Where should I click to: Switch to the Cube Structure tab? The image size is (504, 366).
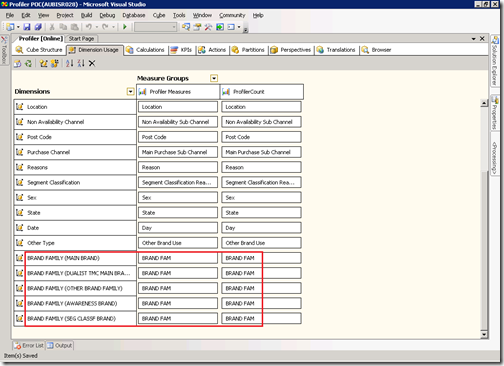(39, 50)
